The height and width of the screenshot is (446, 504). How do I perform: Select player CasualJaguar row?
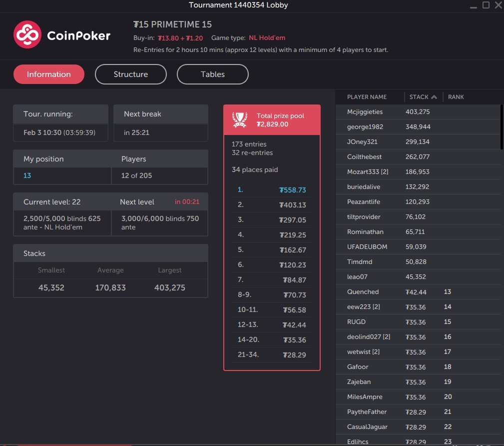[418, 427]
